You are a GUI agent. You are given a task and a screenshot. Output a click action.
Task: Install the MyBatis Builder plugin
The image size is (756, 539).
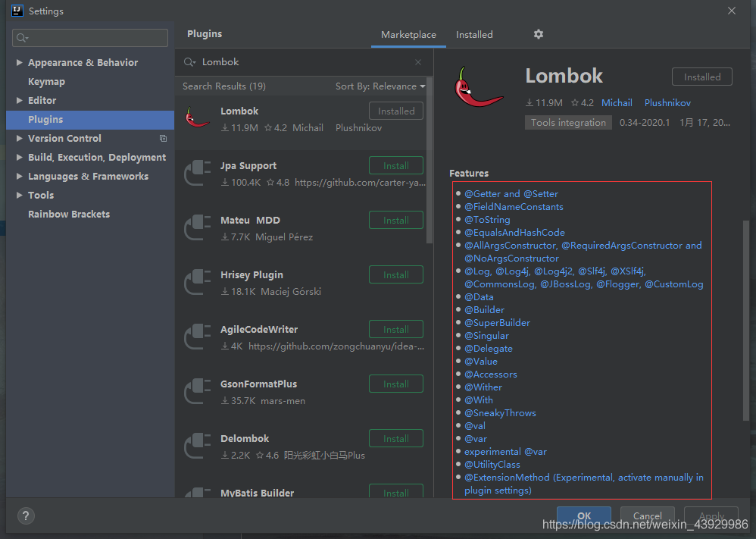[396, 491]
